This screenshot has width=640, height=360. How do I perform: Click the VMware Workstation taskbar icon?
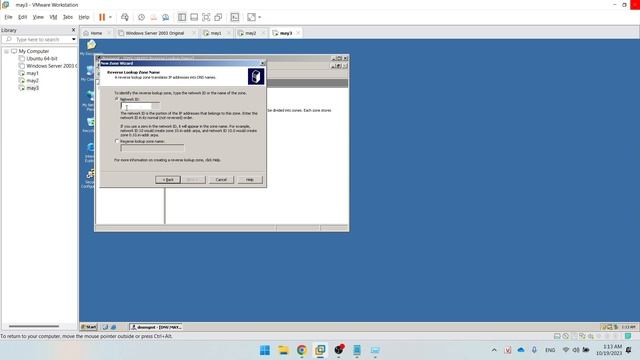[320, 350]
